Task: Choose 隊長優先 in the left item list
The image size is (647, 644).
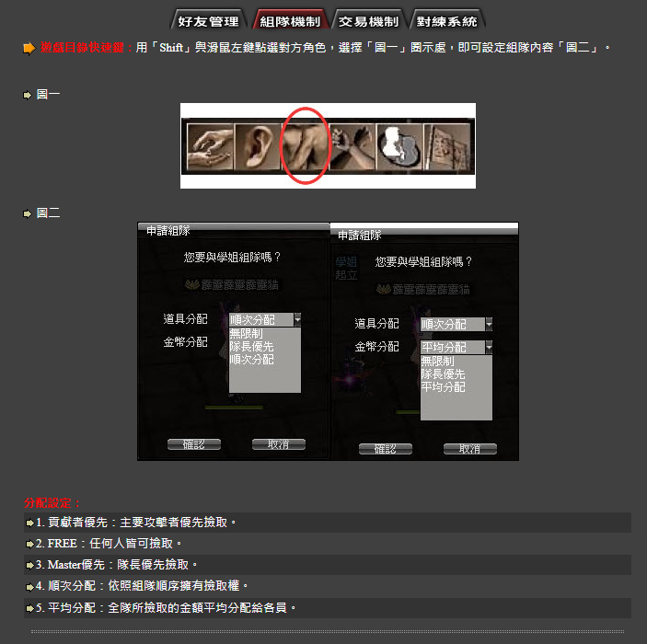Action: click(251, 347)
